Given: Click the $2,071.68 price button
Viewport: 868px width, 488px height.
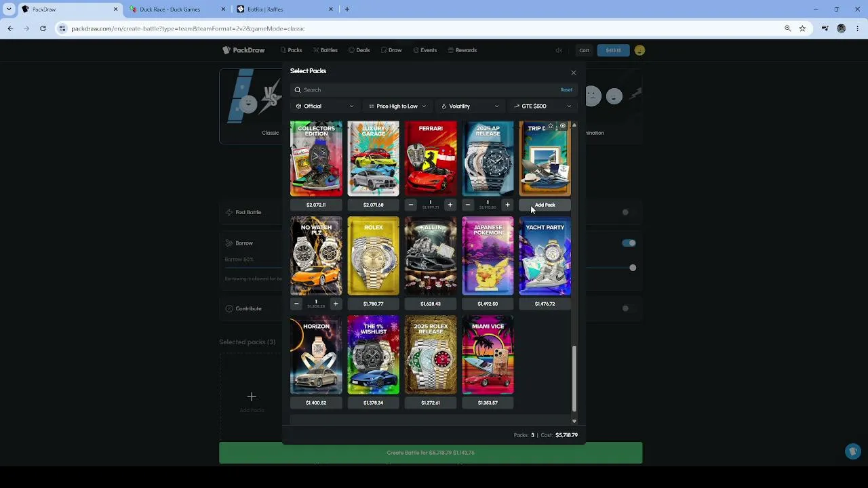Looking at the screenshot, I should (x=374, y=205).
